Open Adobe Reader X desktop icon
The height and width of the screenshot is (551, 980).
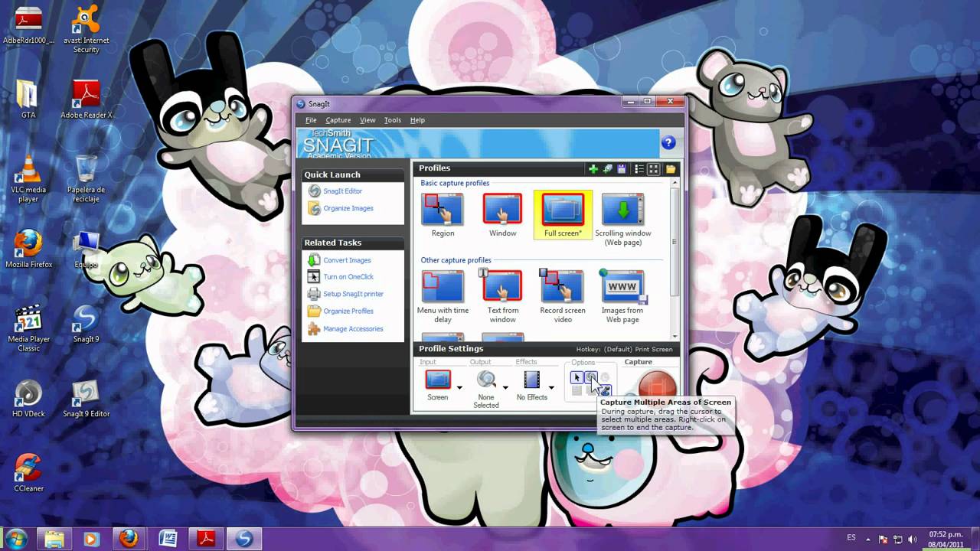pyautogui.click(x=87, y=99)
